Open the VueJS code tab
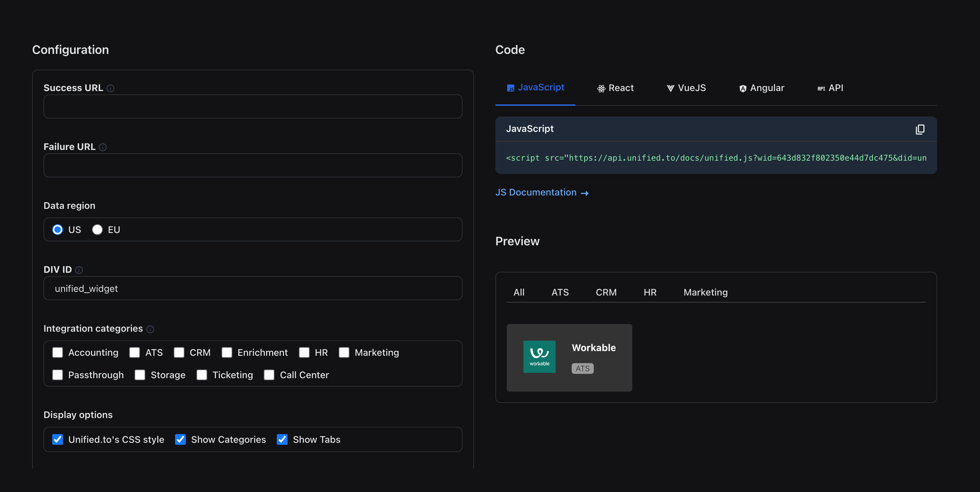980x492 pixels. [x=686, y=88]
